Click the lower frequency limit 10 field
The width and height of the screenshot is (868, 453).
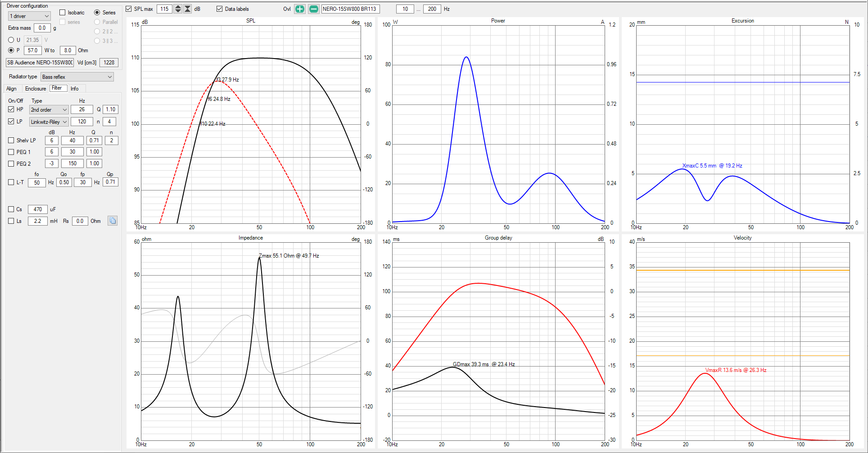click(x=405, y=9)
